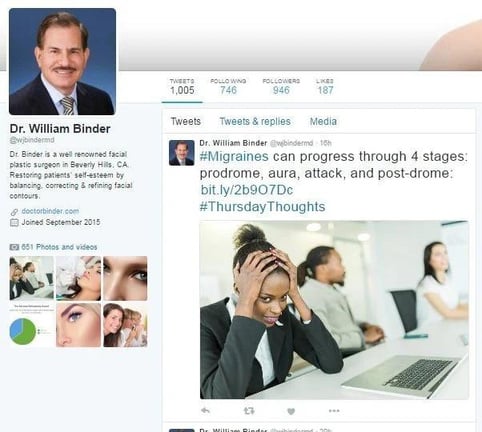Open the three-dots more menu on the tweet
The height and width of the screenshot is (432, 482).
click(x=334, y=411)
